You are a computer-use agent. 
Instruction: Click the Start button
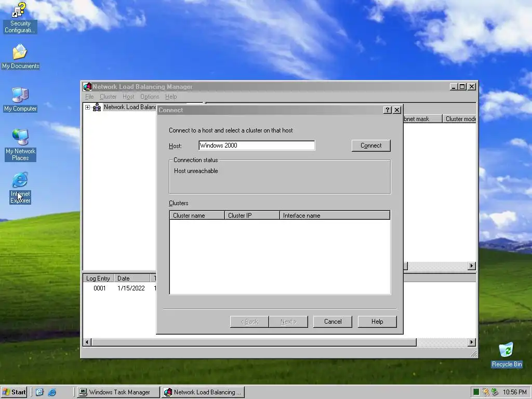pos(14,392)
